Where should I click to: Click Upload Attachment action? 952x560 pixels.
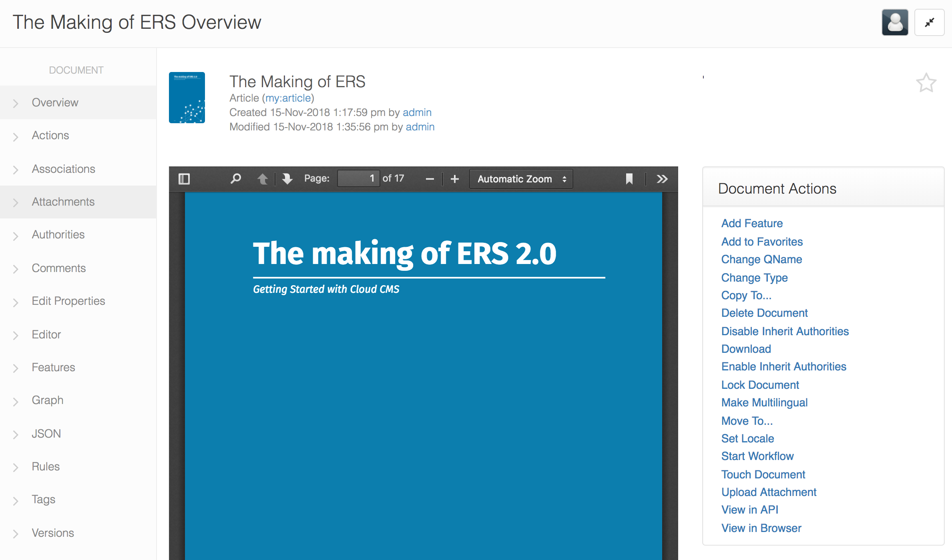tap(769, 492)
